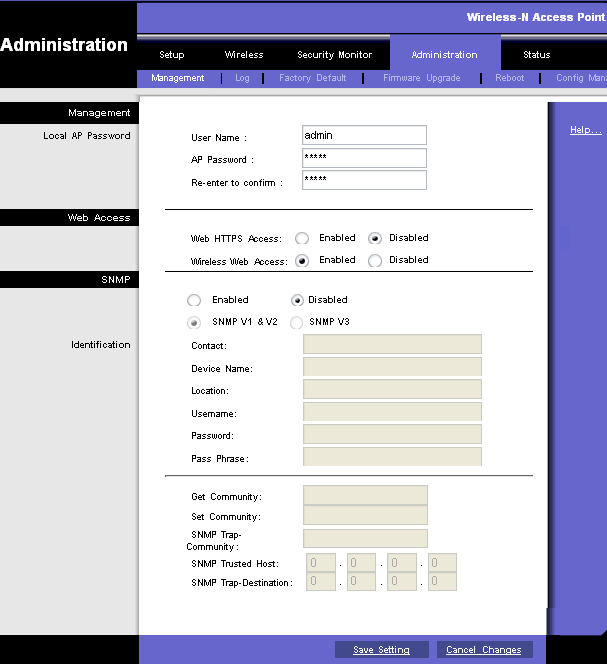Open the Setup tab
This screenshot has width=607, height=664.
[172, 55]
